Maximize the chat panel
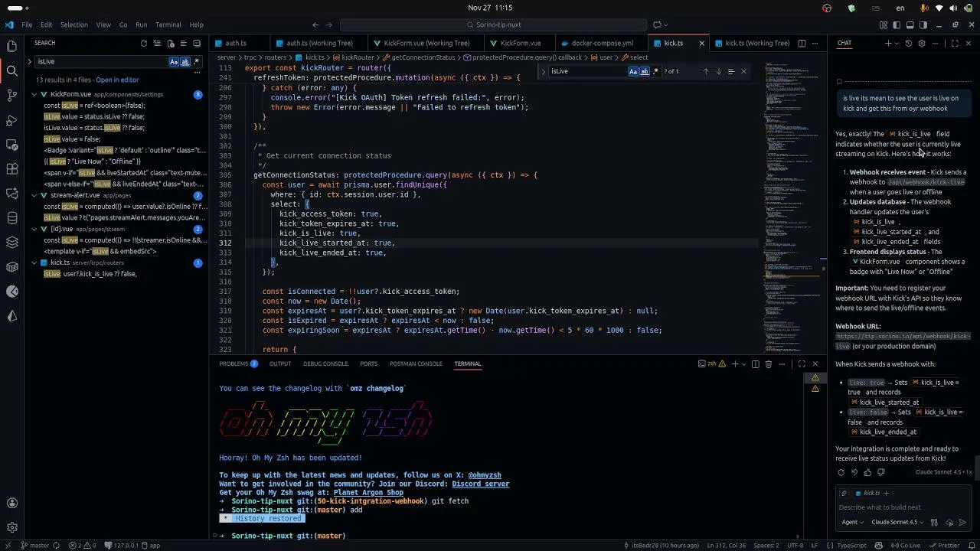 (955, 44)
